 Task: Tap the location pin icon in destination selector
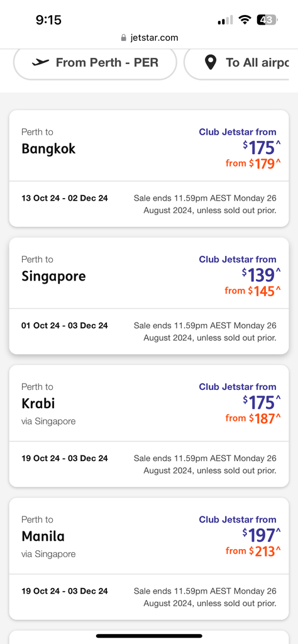(210, 63)
